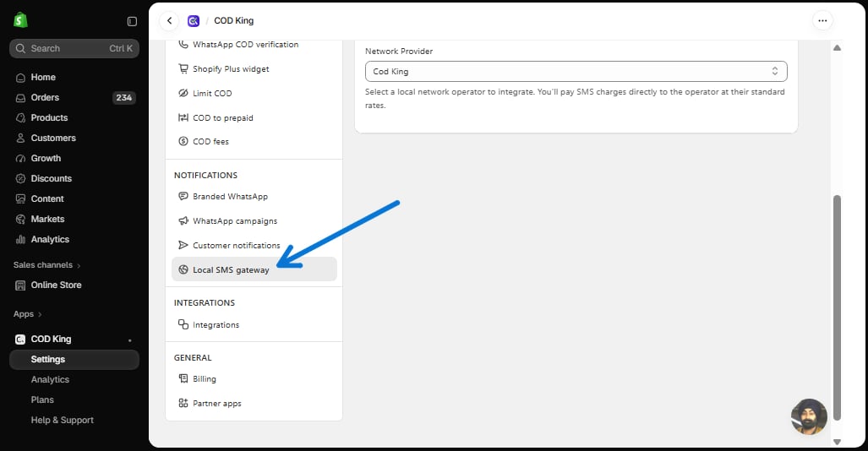Screen dimensions: 868x451
Task: Expand the Sales channels section
Action: coord(47,265)
